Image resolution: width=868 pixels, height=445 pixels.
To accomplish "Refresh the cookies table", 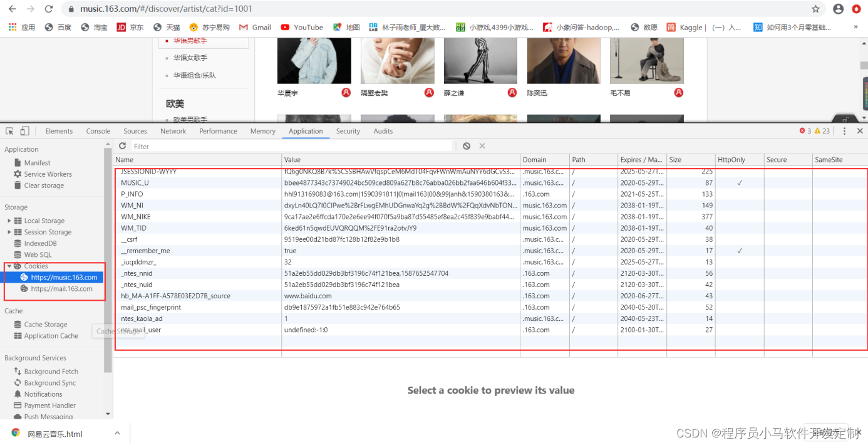I will point(123,146).
